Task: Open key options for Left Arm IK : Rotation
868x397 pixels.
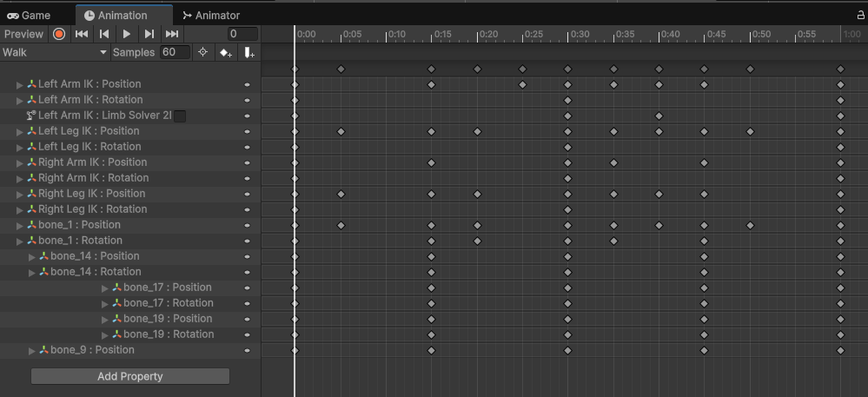Action: [x=247, y=100]
